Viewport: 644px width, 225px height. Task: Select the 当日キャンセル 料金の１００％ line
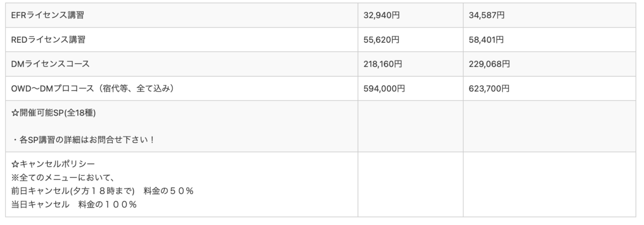click(x=73, y=204)
